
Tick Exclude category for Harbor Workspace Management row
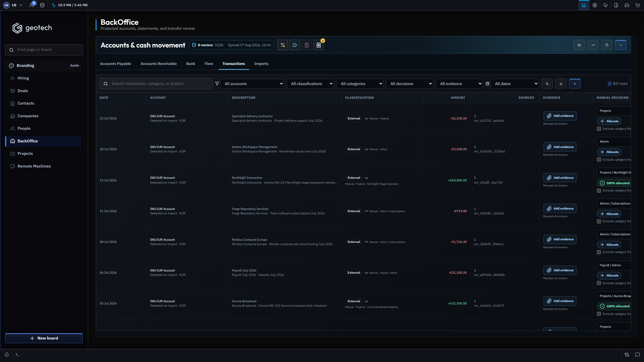click(599, 160)
